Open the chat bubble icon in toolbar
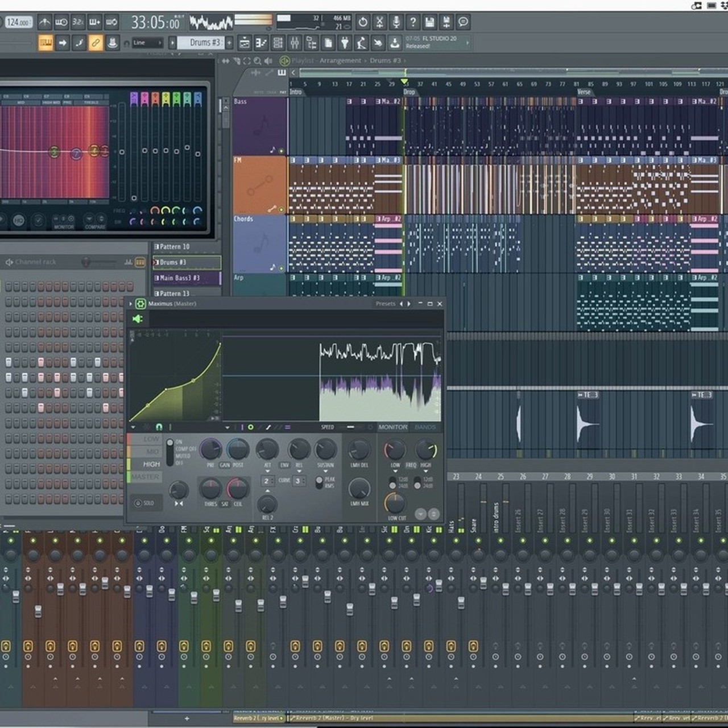The width and height of the screenshot is (728, 728). pyautogui.click(x=464, y=22)
